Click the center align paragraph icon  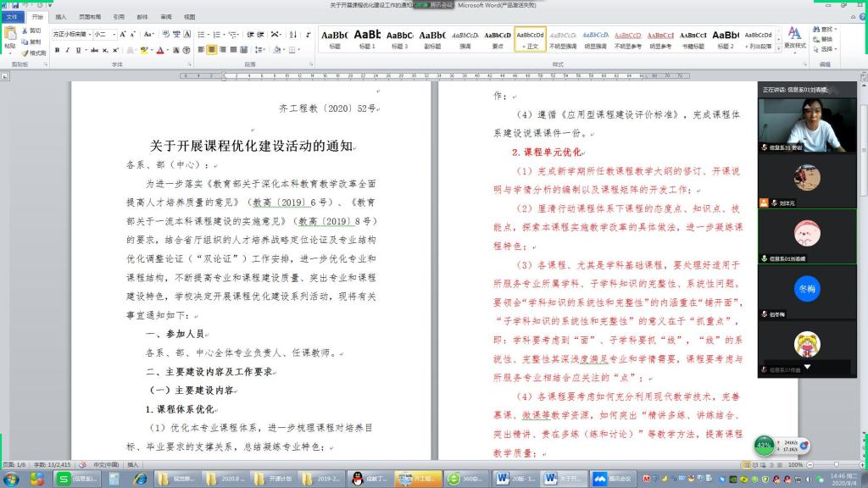212,50
